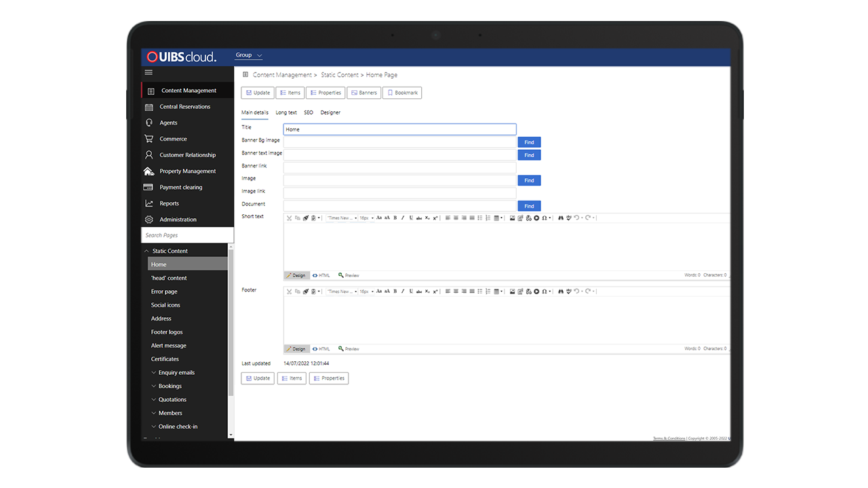Viewport: 868px width, 488px height.
Task: Switch to the Designer tab
Action: 330,113
